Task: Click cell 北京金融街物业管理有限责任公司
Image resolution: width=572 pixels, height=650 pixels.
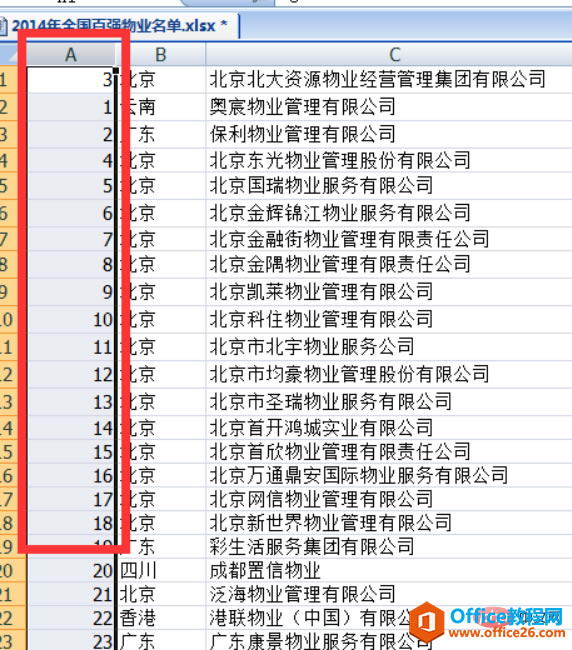Action: coord(389,239)
